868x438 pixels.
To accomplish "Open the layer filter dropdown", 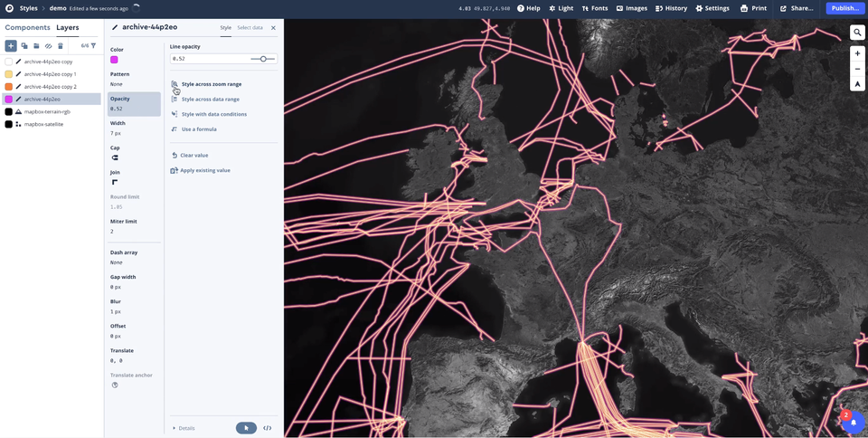I will coord(93,45).
